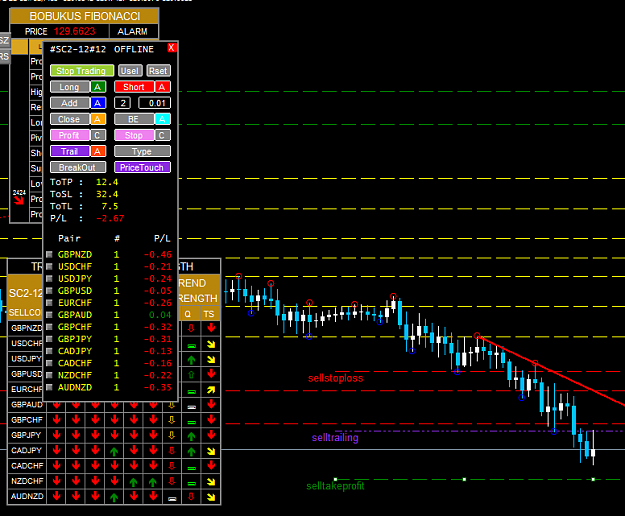Open a Long position
This screenshot has height=516, width=625.
[x=70, y=87]
